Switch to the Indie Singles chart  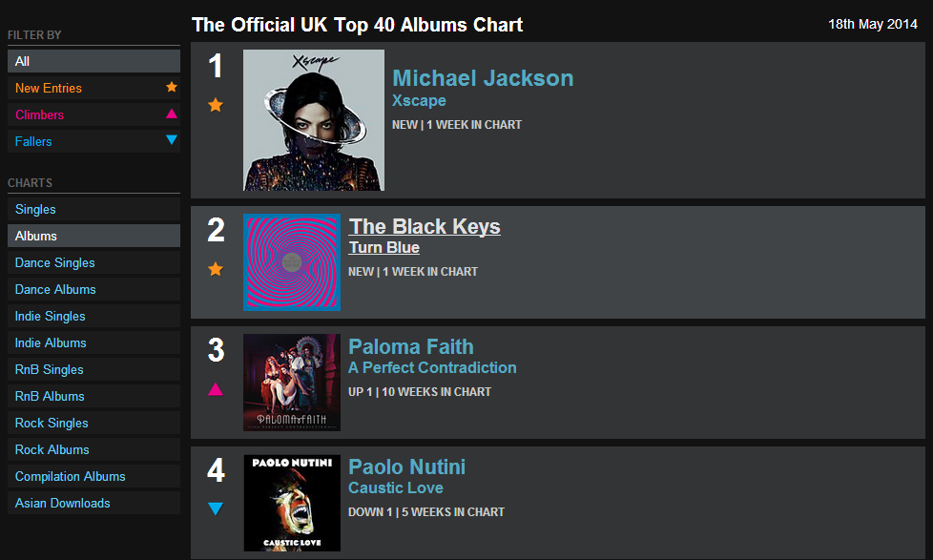click(51, 316)
